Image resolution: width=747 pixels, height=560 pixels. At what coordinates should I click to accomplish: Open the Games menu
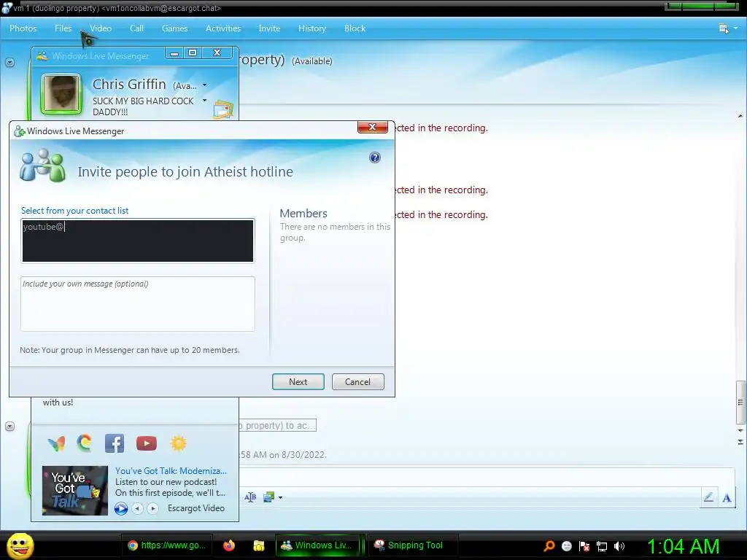(174, 28)
